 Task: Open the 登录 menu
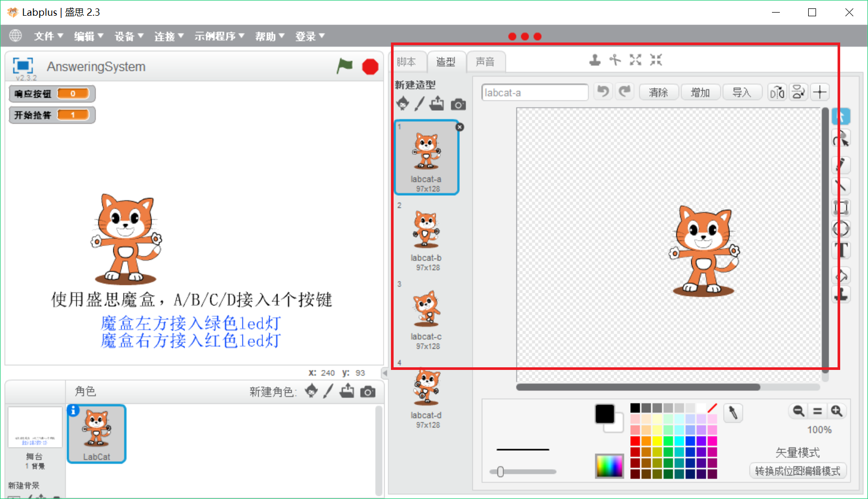310,36
